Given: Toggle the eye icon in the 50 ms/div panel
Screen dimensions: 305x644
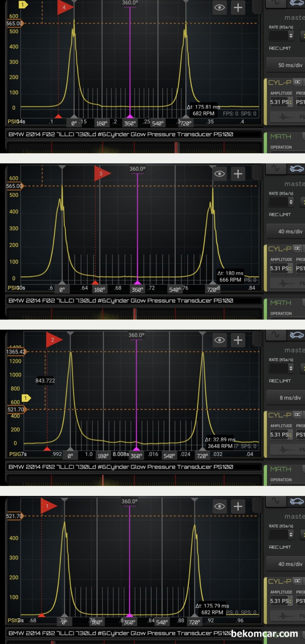Looking at the screenshot, I should pyautogui.click(x=220, y=8).
